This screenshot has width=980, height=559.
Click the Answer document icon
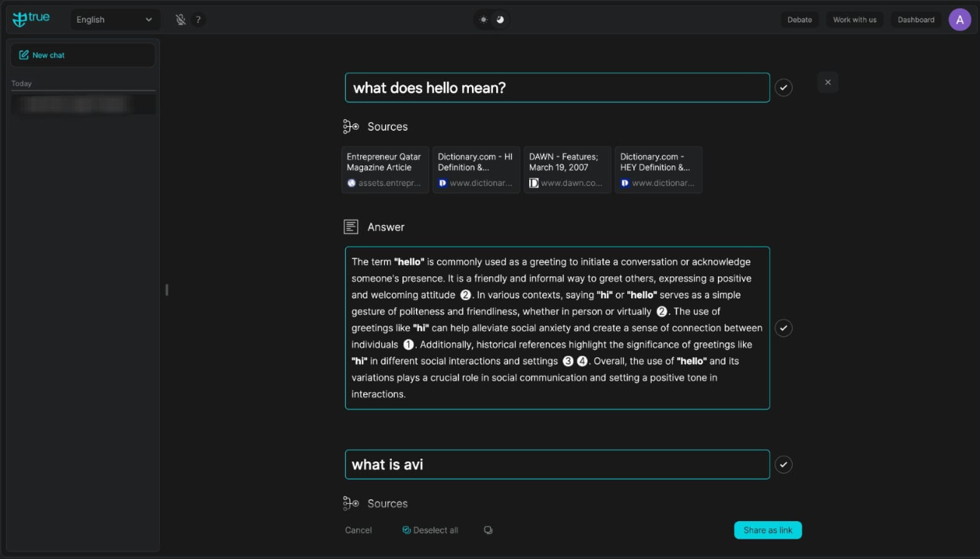pos(350,226)
